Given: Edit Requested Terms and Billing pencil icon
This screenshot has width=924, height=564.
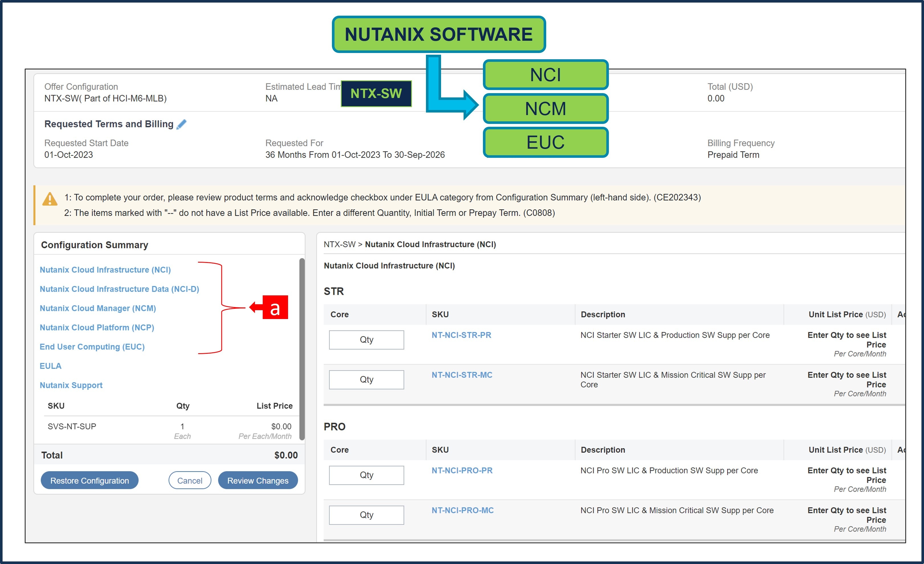Looking at the screenshot, I should (x=181, y=124).
